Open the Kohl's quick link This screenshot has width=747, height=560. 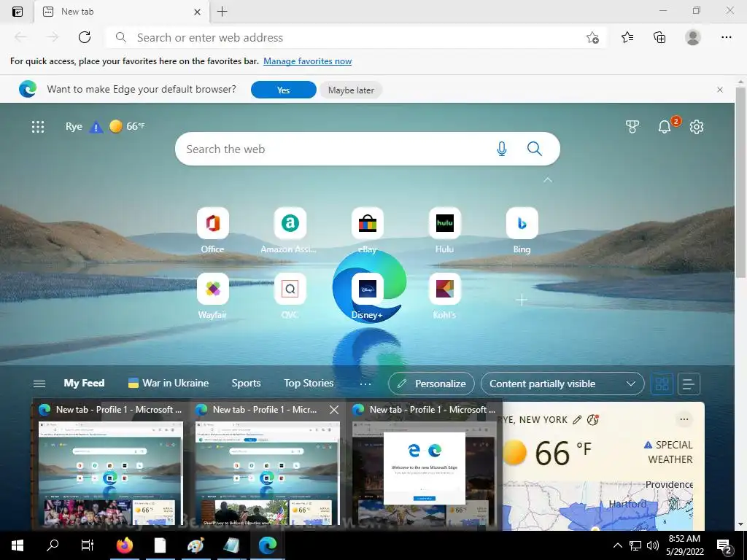click(444, 296)
